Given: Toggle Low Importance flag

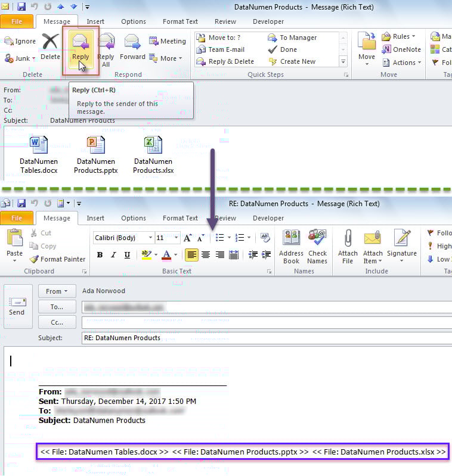Looking at the screenshot, I should [439, 259].
